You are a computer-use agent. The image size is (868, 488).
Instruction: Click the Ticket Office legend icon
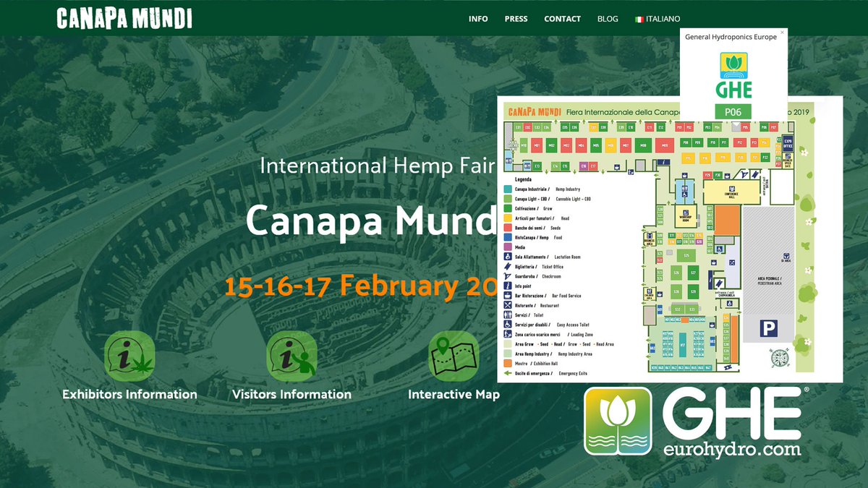click(x=508, y=266)
